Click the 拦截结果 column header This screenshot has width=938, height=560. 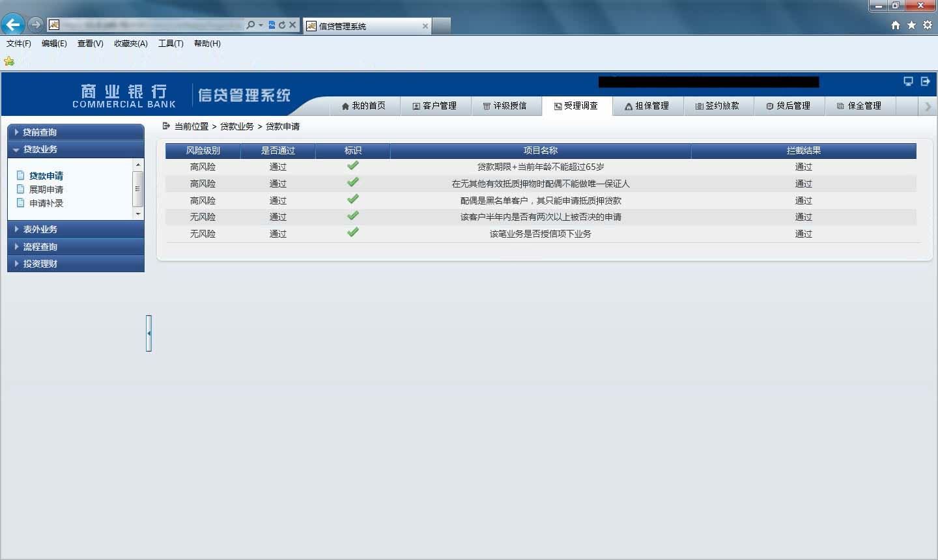tap(804, 150)
